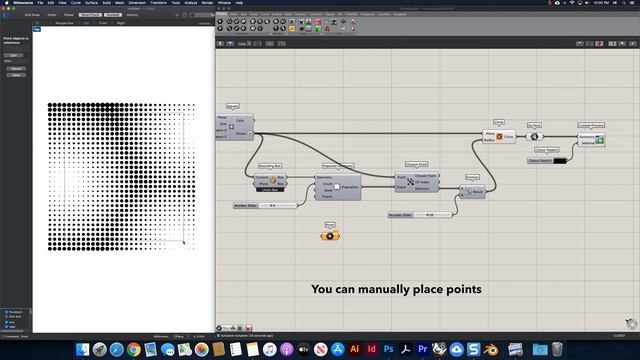Select the Boundary Surfaces component icon
This screenshot has width=640, height=360.
pyautogui.click(x=534, y=137)
